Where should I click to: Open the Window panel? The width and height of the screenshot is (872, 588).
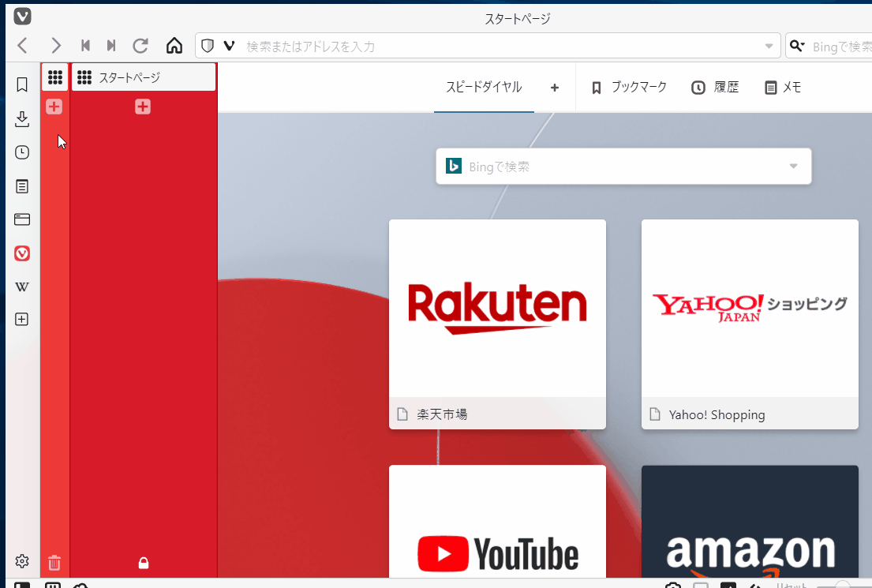pos(21,219)
